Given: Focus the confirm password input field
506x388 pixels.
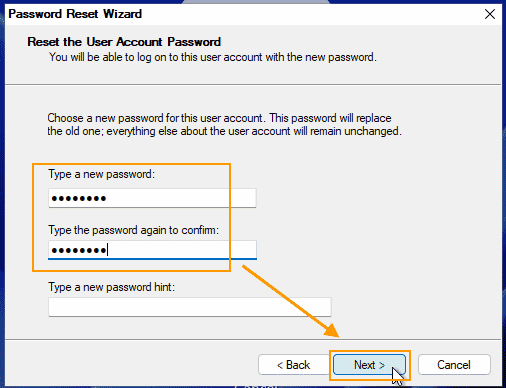Looking at the screenshot, I should (152, 250).
